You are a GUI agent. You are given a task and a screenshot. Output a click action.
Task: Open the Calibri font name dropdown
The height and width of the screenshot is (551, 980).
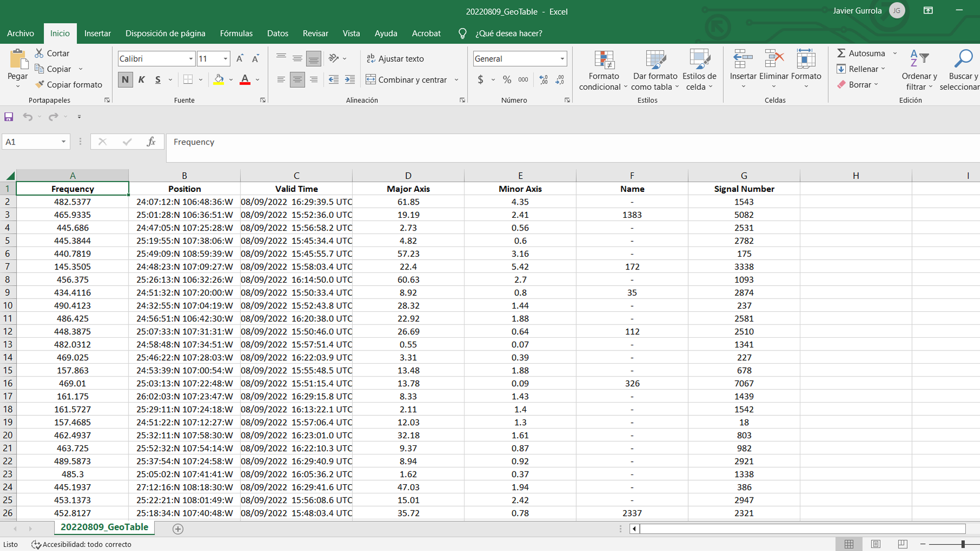tap(191, 59)
